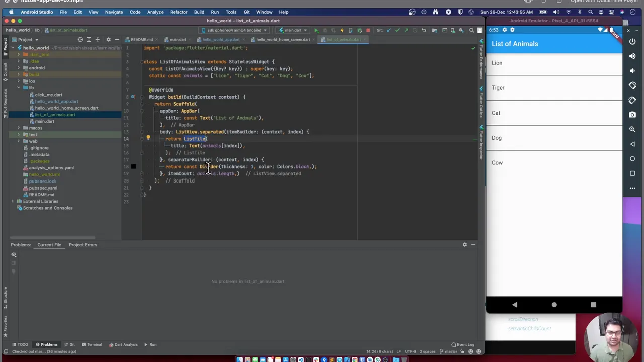Viewport: 644px width, 362px height.
Task: Open device selector sdk gphone64 dropdown
Action: point(237,30)
